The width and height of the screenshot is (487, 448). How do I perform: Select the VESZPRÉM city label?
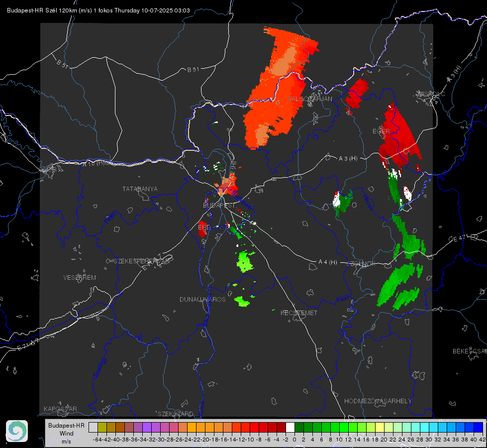coord(80,277)
